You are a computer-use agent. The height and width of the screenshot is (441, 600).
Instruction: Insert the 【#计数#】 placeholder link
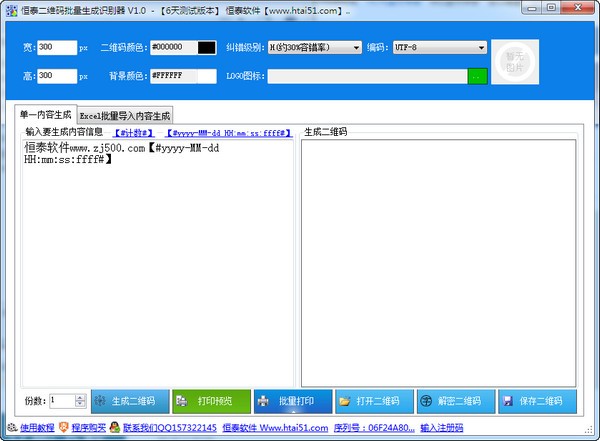pos(134,133)
